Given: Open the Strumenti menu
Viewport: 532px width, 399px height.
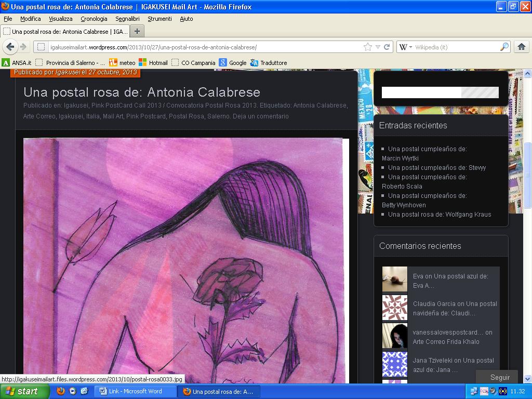Looking at the screenshot, I should tap(159, 19).
